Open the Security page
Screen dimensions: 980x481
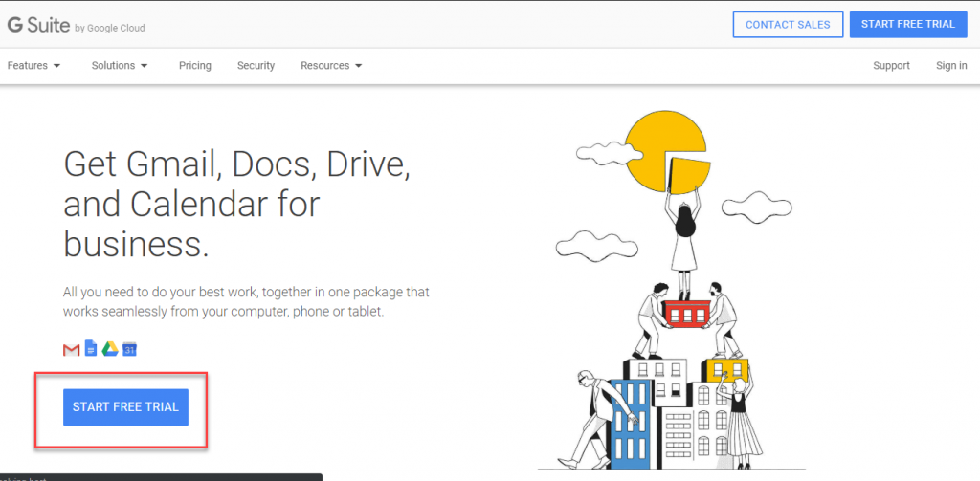pos(256,66)
